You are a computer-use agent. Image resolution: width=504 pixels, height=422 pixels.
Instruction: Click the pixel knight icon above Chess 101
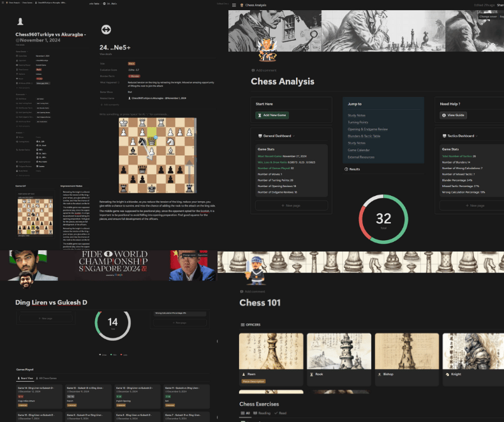256,271
